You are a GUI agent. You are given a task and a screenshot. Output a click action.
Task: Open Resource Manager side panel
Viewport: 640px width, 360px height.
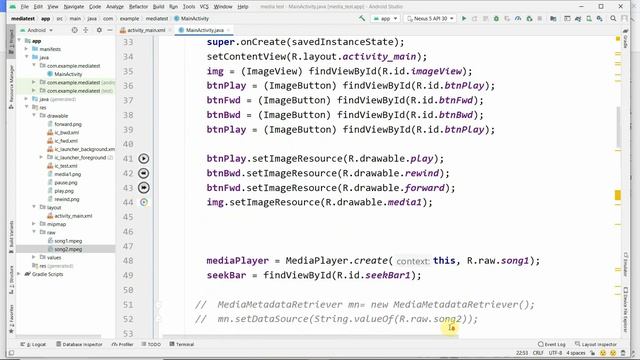(x=11, y=87)
